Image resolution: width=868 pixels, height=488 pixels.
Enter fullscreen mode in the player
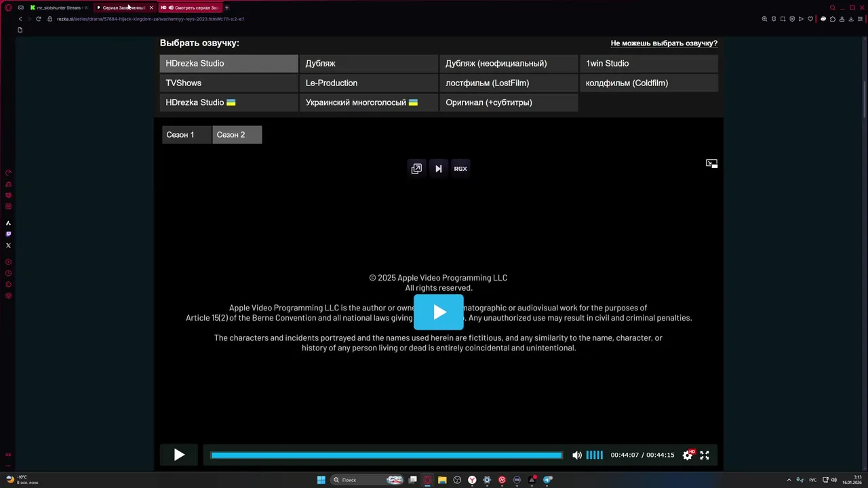coord(705,455)
